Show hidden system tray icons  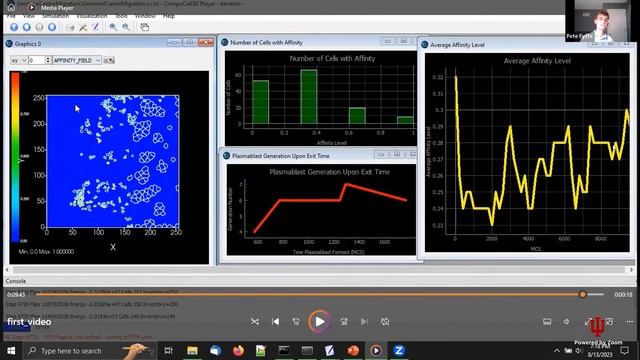557,351
